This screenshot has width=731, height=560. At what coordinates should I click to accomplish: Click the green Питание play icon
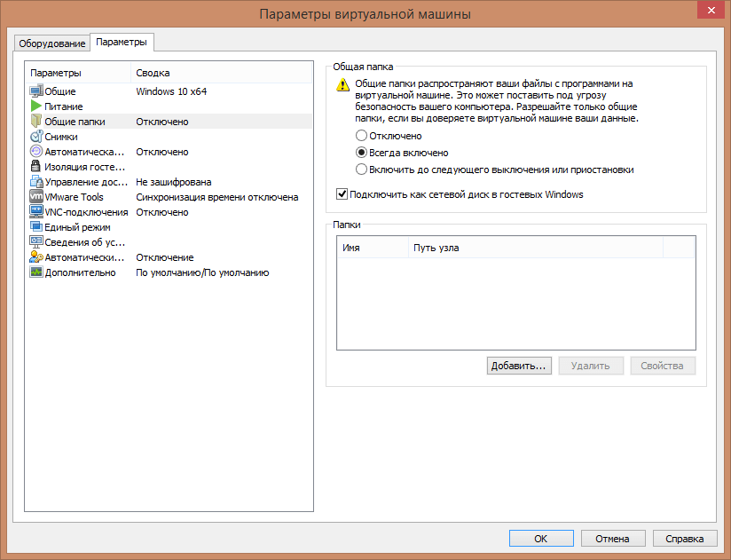point(36,106)
